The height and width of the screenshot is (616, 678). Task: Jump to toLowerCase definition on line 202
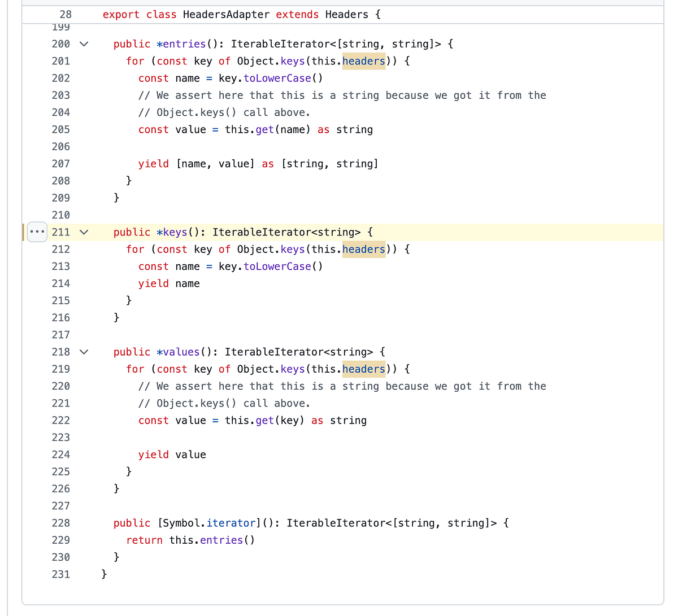[x=277, y=78]
